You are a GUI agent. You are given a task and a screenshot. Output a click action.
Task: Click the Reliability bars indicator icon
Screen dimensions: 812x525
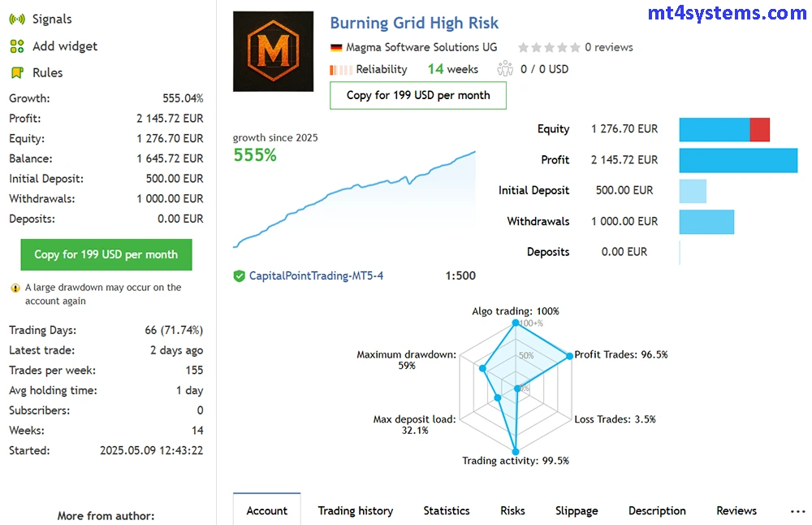[340, 70]
